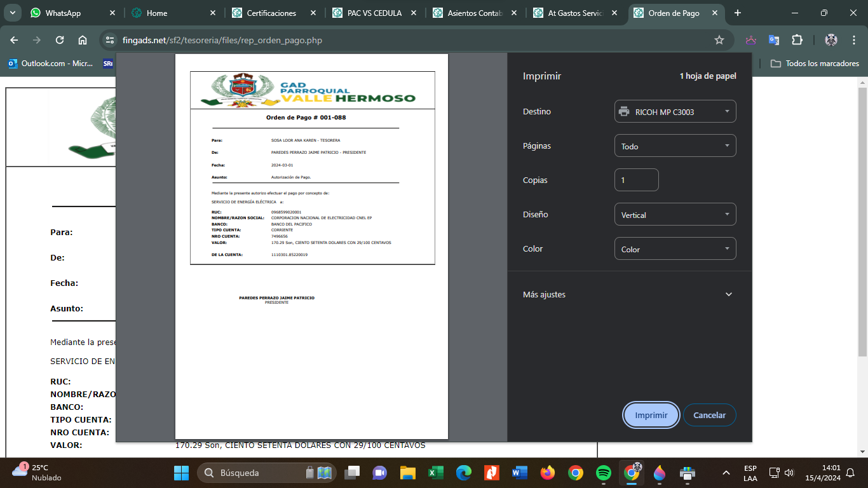Open the Todos los marcadores folder
This screenshot has height=488, width=868.
pos(815,64)
